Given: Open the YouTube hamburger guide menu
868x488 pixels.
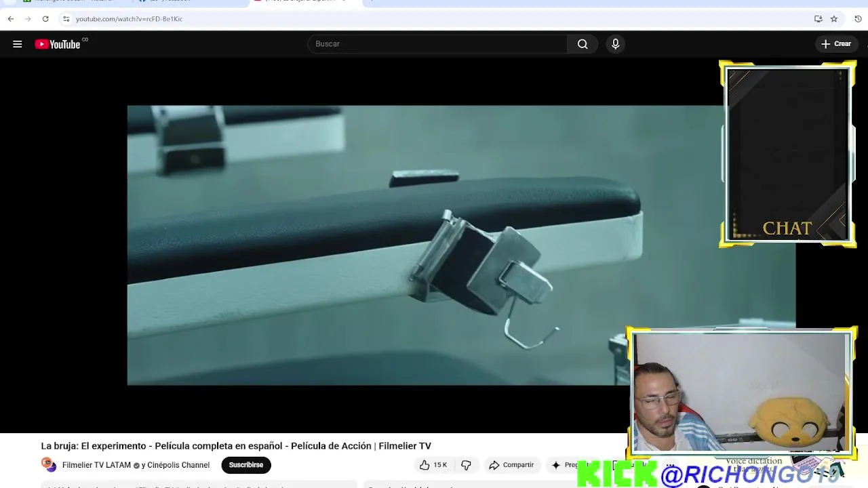Looking at the screenshot, I should tap(18, 44).
